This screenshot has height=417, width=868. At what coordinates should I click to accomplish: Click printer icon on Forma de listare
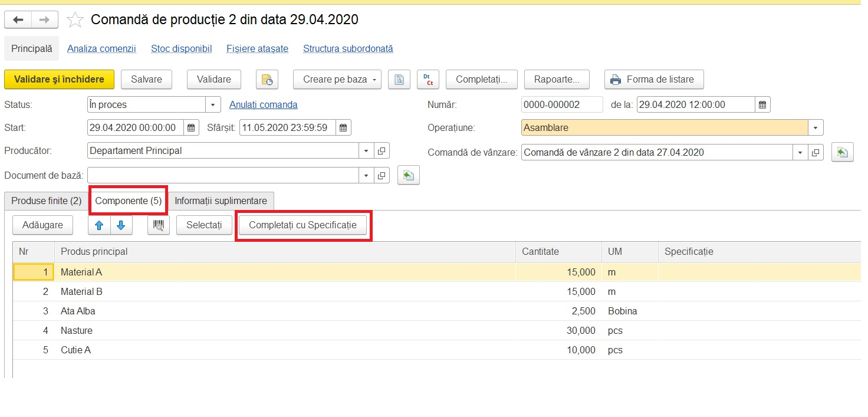click(x=616, y=80)
